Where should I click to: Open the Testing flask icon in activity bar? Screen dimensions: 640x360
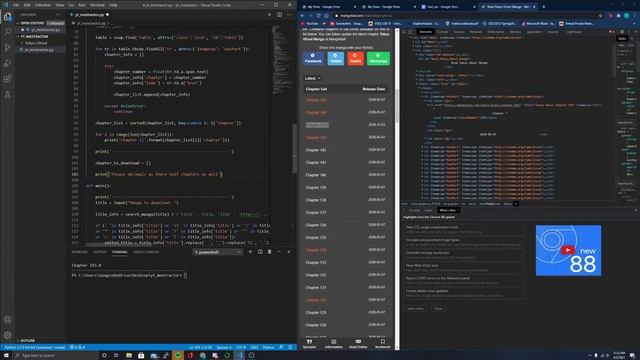point(7,95)
